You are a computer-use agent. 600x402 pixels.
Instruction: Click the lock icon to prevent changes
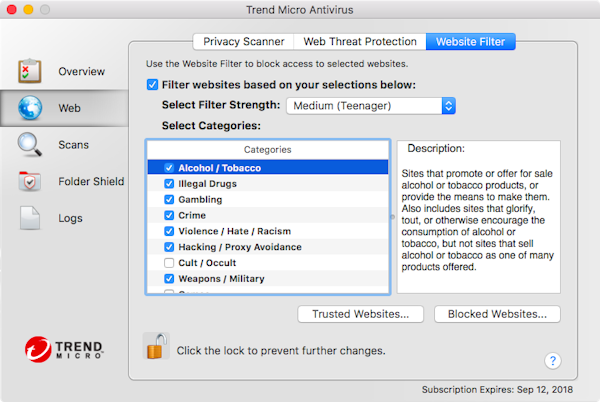[x=156, y=347]
